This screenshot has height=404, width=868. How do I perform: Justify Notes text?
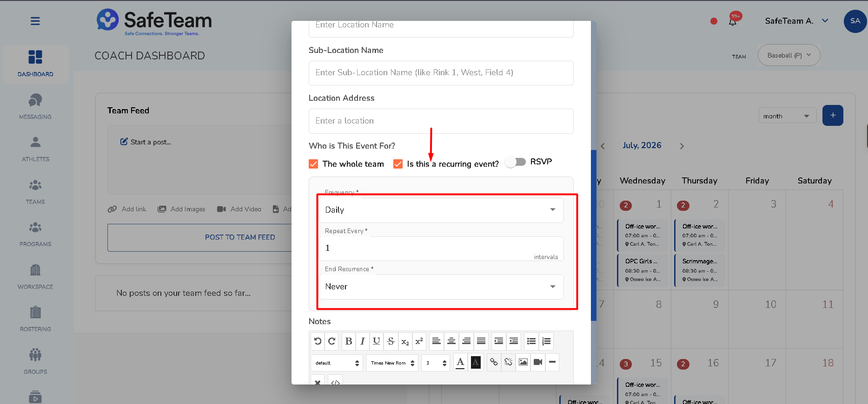[x=481, y=341]
